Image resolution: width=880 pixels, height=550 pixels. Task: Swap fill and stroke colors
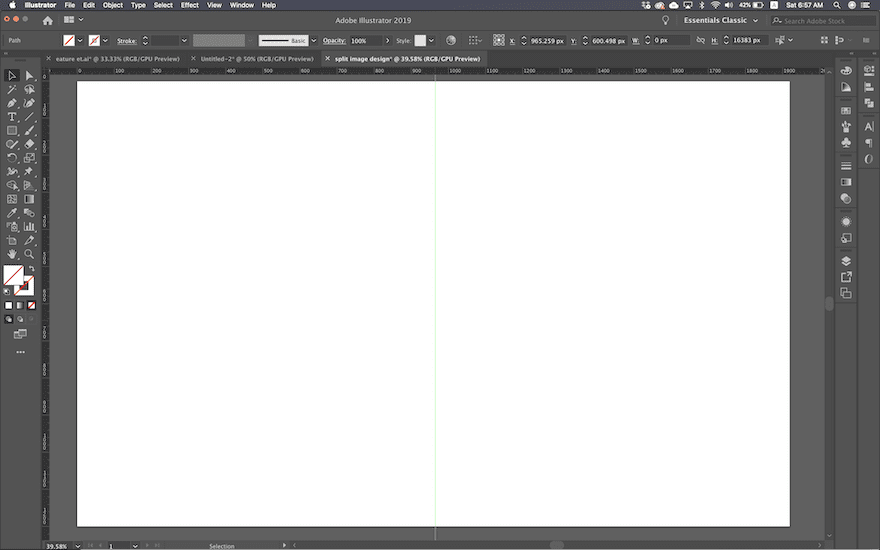[x=31, y=268]
